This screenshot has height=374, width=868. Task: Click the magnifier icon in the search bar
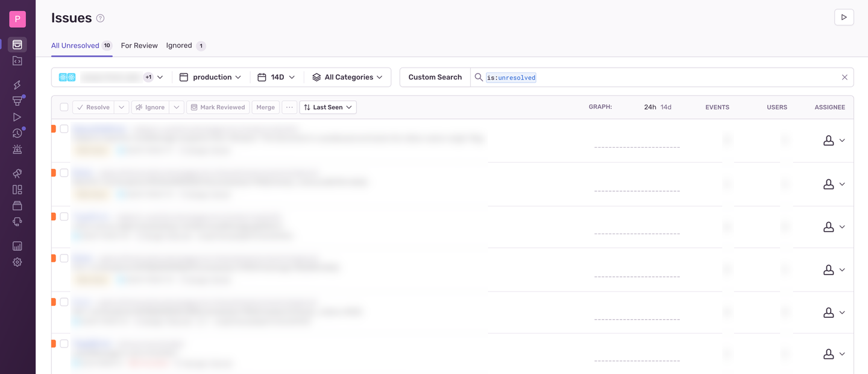(479, 77)
